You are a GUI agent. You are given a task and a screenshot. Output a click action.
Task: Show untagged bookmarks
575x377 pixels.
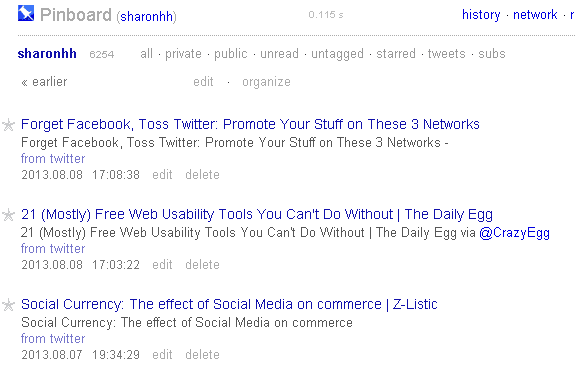coord(337,54)
